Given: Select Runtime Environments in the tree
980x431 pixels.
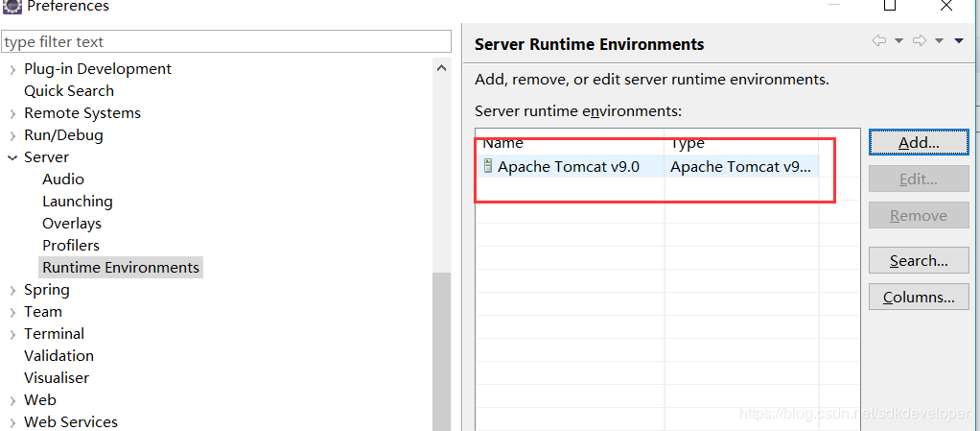Looking at the screenshot, I should (121, 268).
